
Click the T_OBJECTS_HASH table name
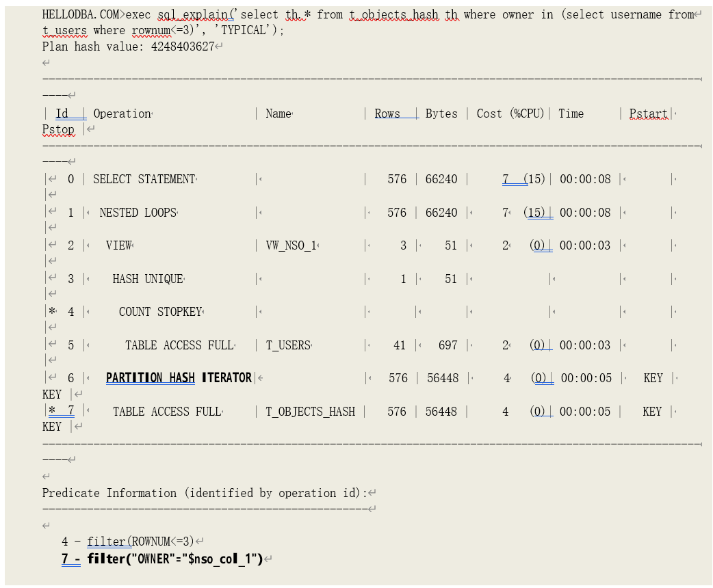[x=310, y=412]
